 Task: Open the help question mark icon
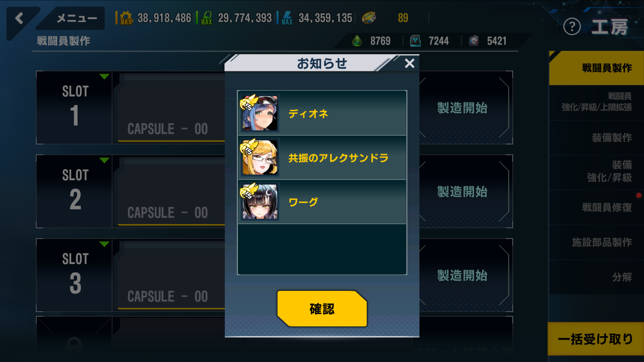point(572,26)
